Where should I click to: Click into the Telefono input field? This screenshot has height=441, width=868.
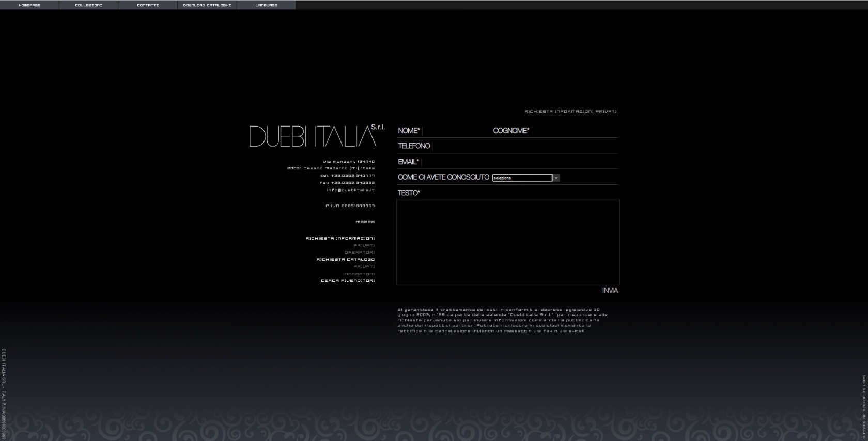524,146
